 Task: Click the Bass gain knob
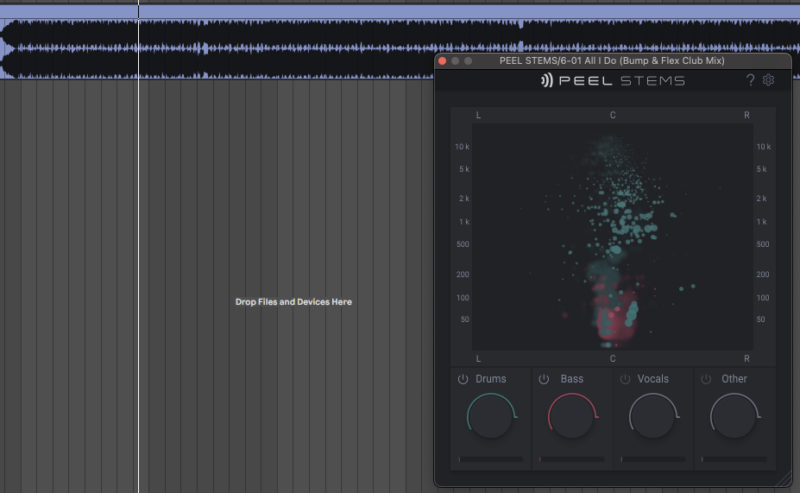pos(571,416)
